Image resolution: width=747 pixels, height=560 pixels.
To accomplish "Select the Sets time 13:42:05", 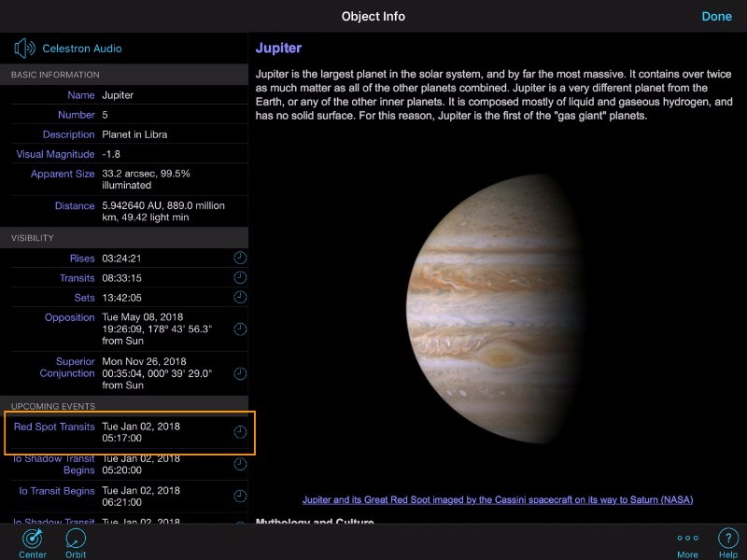I will point(121,298).
